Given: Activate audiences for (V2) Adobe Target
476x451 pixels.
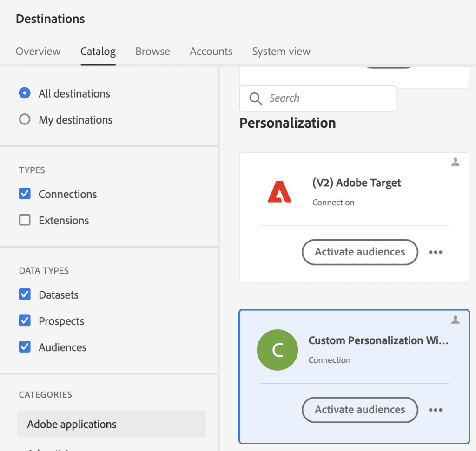Looking at the screenshot, I should [360, 252].
